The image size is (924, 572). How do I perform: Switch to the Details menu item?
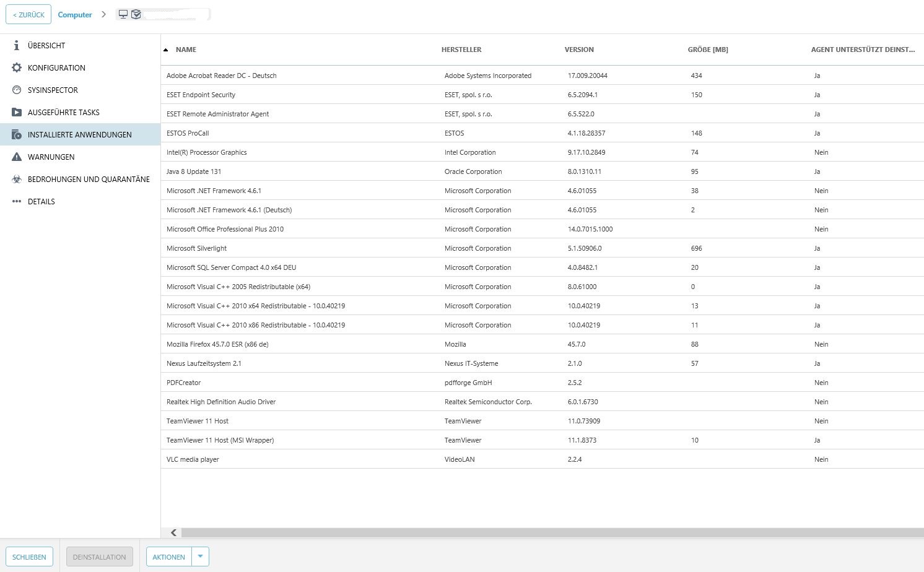tap(41, 201)
